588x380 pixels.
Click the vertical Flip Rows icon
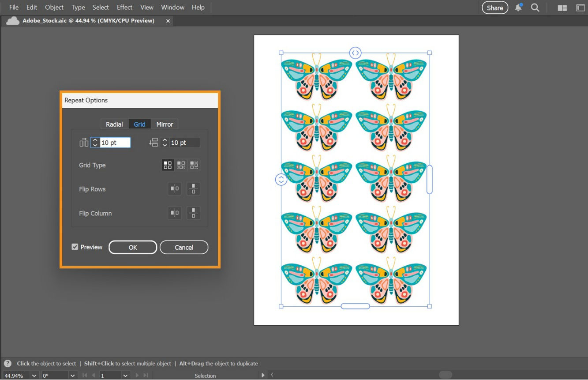click(193, 189)
